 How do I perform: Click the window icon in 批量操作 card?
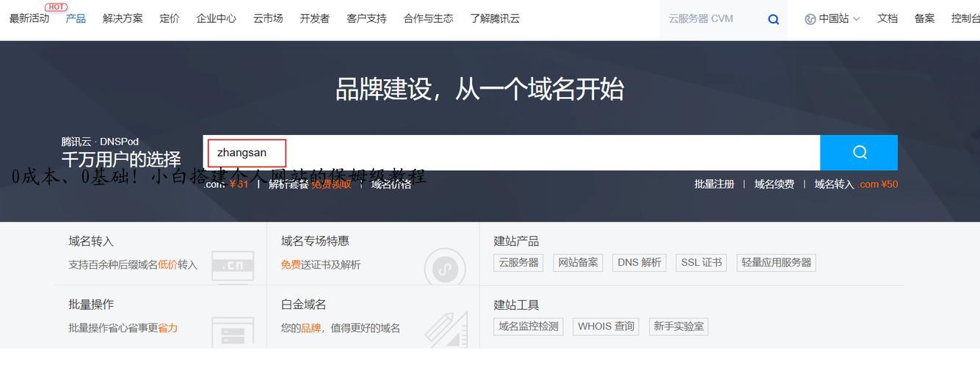click(233, 333)
